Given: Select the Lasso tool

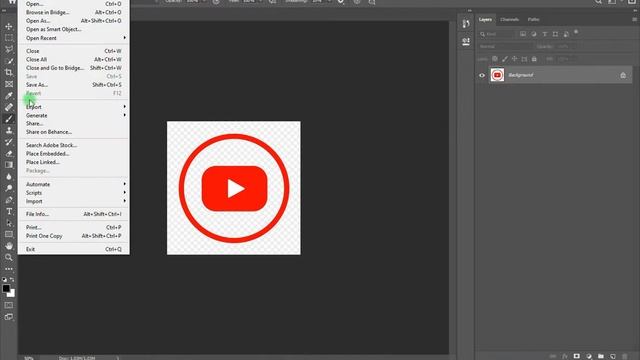Looking at the screenshot, I should point(9,49).
